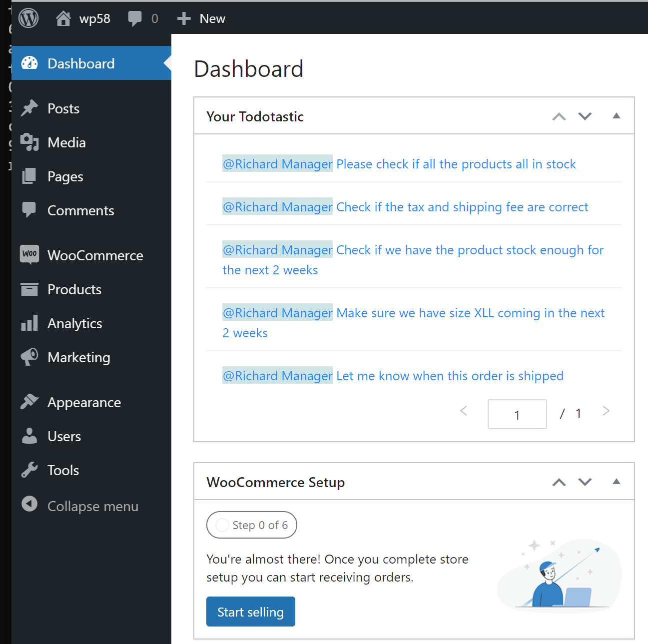Select Products in the sidebar
Viewport: 648px width, 644px height.
[74, 289]
